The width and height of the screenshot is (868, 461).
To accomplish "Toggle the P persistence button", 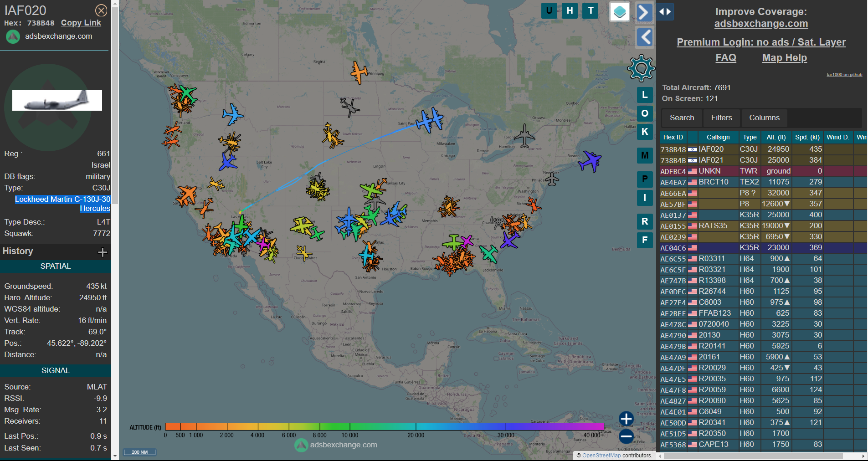I will (x=645, y=179).
